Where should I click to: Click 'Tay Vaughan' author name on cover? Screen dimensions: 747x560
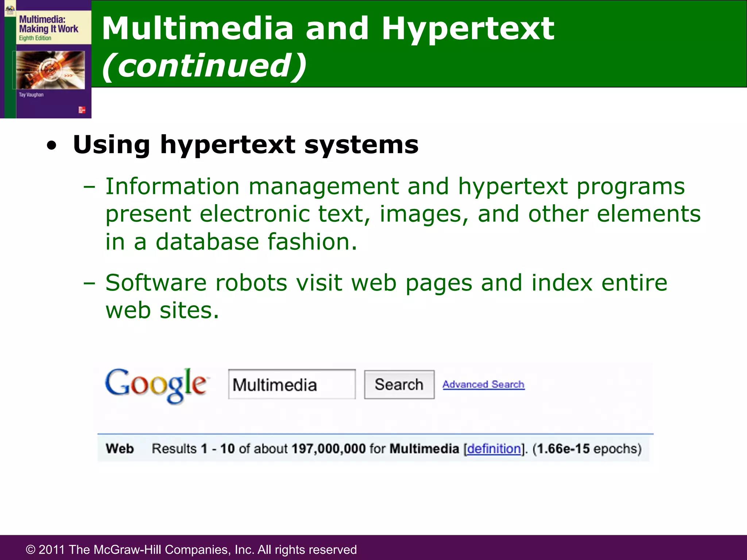click(31, 95)
